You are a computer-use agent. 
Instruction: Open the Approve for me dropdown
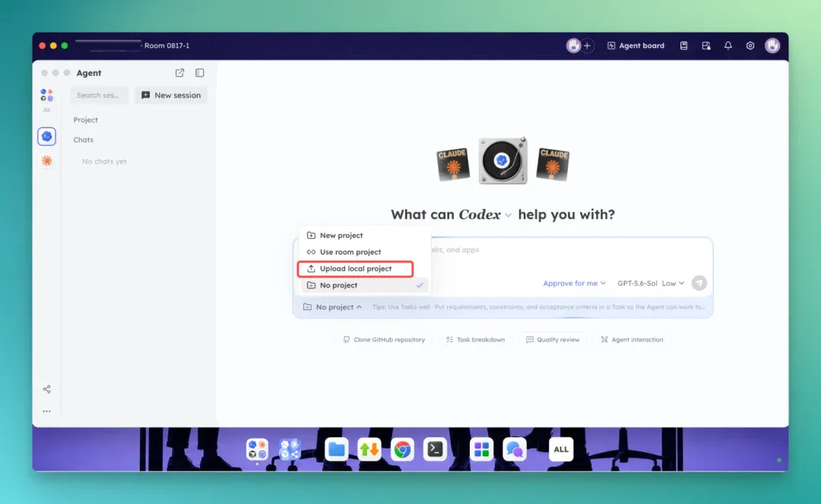pos(575,283)
